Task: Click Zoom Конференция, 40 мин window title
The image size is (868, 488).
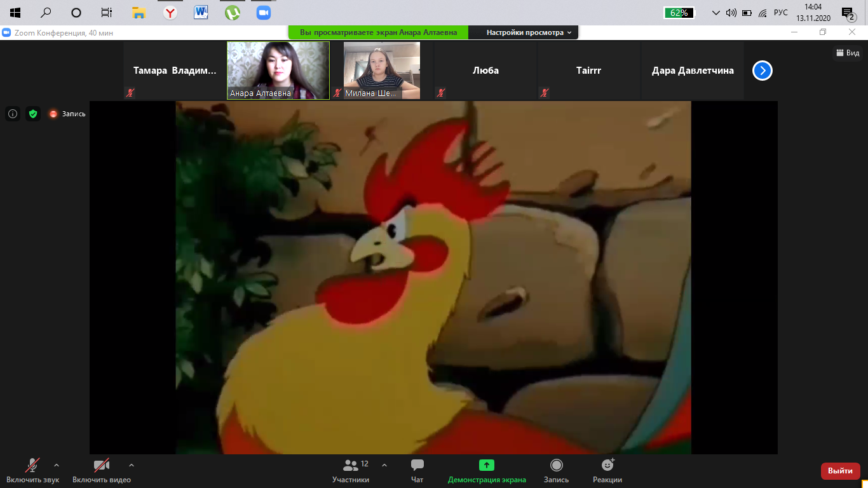Action: tap(64, 32)
